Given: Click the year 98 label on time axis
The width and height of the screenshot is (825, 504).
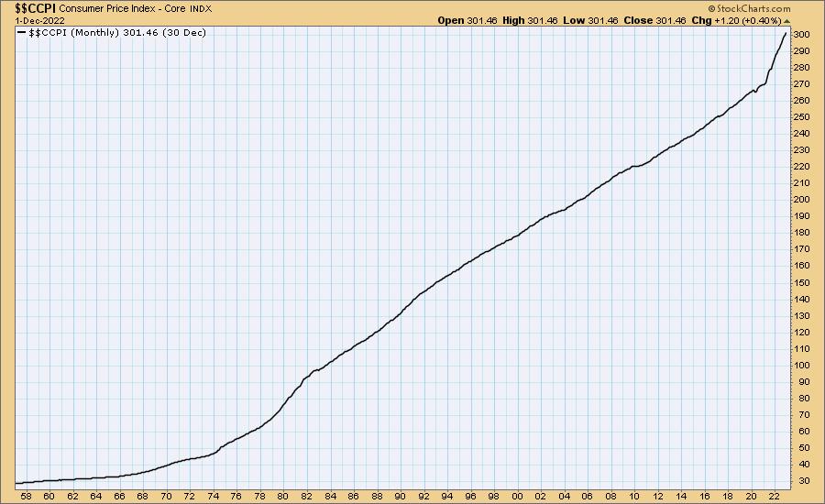Looking at the screenshot, I should (494, 496).
